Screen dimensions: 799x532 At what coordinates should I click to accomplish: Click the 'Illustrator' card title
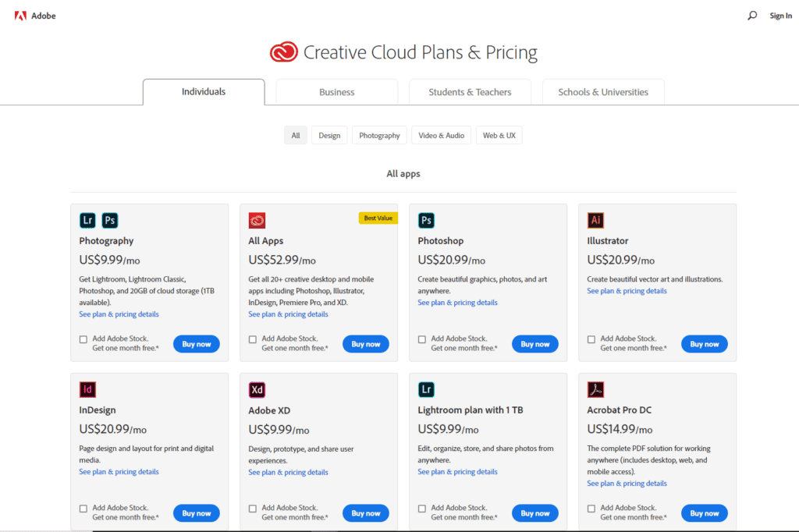[607, 241]
